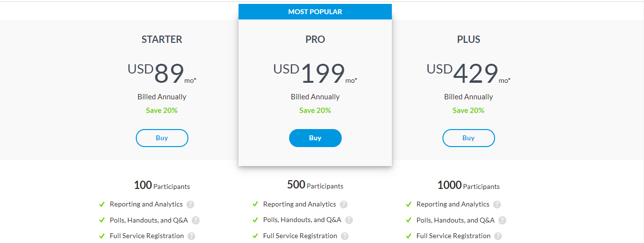Click the 1000 Participants label
Image resolution: width=644 pixels, height=243 pixels.
468,186
